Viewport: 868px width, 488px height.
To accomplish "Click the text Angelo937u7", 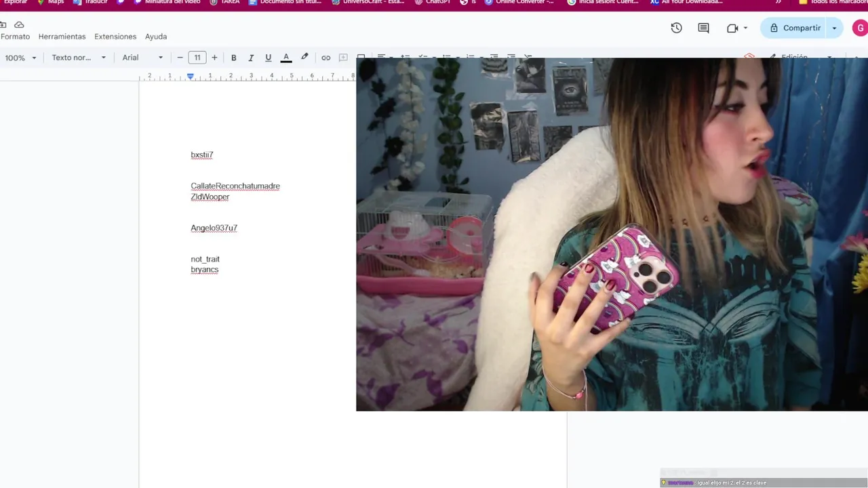I will tap(214, 228).
